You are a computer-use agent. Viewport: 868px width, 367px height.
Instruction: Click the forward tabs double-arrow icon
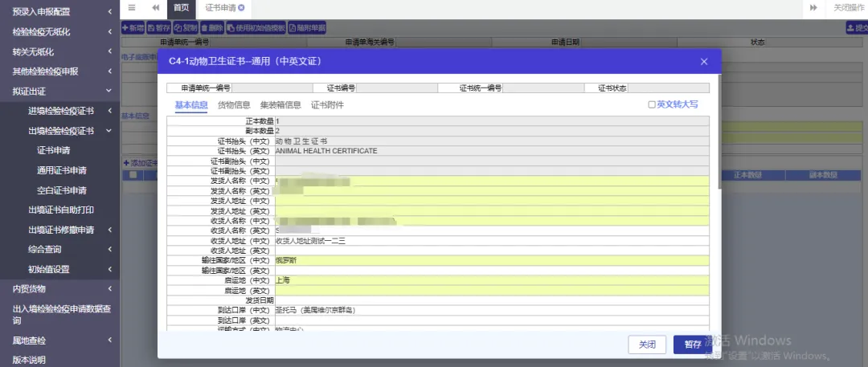coord(813,8)
